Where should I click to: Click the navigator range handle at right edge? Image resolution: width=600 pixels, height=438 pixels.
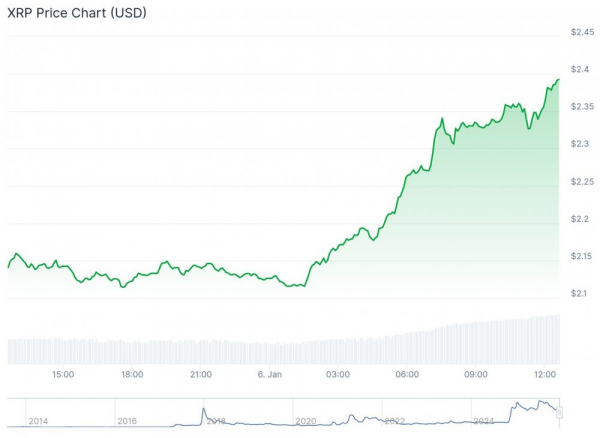click(x=560, y=412)
